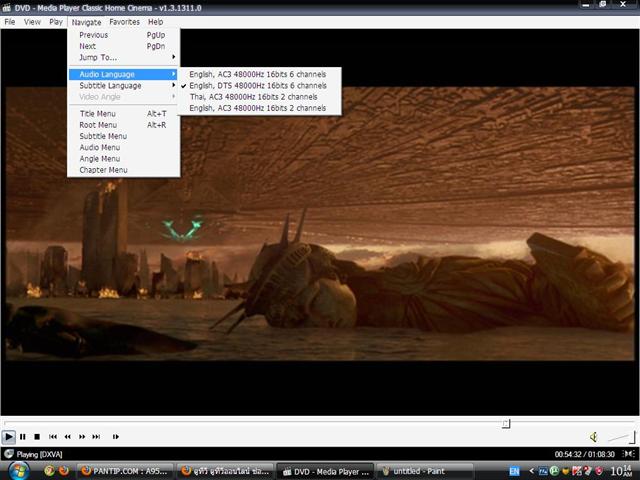Select English AC3 6 channels audio

pyautogui.click(x=259, y=74)
